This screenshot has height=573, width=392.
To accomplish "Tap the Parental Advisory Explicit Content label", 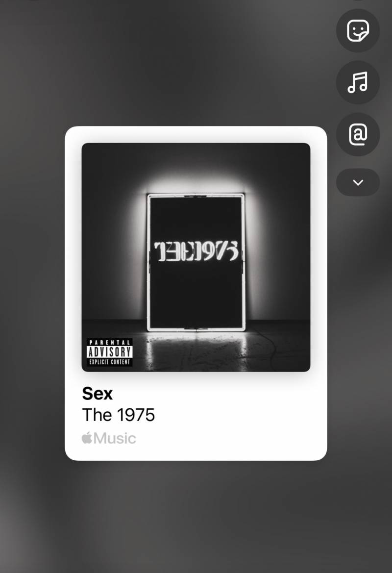I will (110, 352).
